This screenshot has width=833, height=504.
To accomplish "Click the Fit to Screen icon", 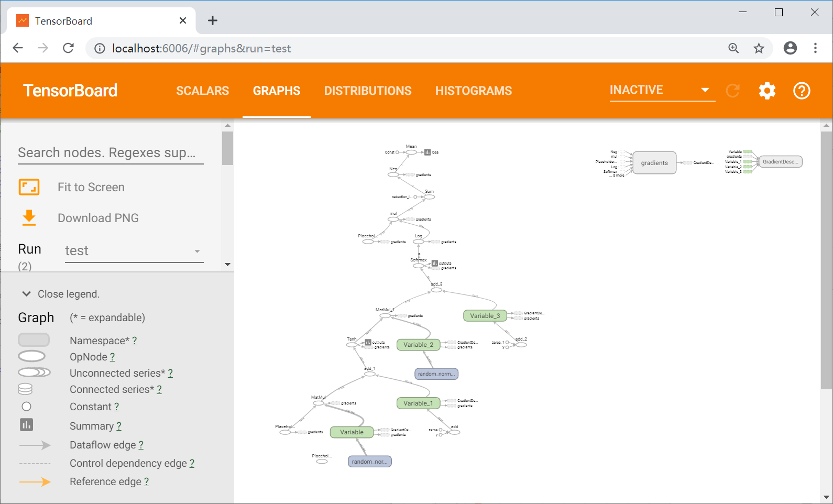I will 29,187.
